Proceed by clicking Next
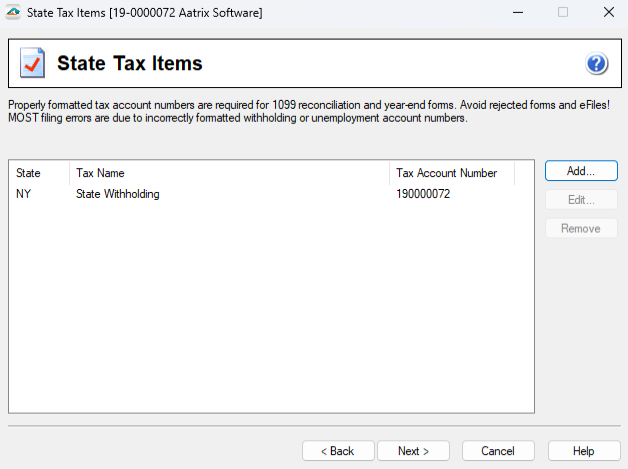 pos(413,451)
